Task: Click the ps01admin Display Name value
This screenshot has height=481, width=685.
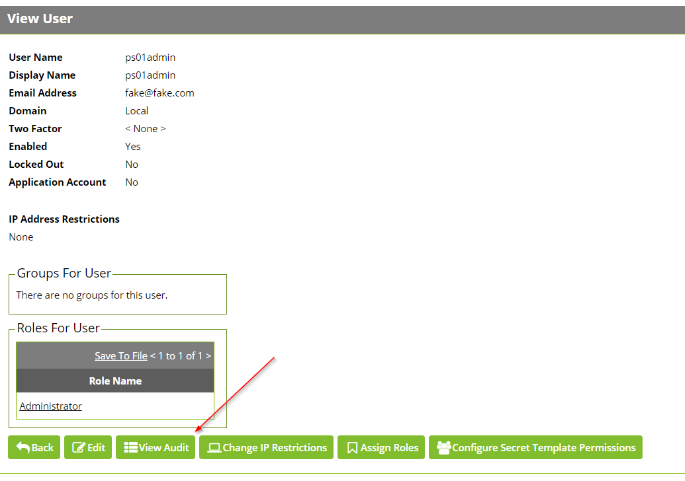Action: click(150, 75)
